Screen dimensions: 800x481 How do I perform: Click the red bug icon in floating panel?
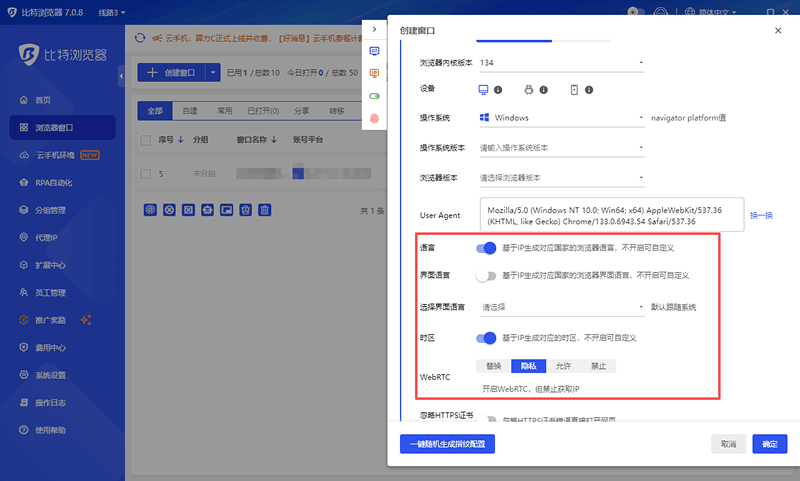pyautogui.click(x=375, y=118)
